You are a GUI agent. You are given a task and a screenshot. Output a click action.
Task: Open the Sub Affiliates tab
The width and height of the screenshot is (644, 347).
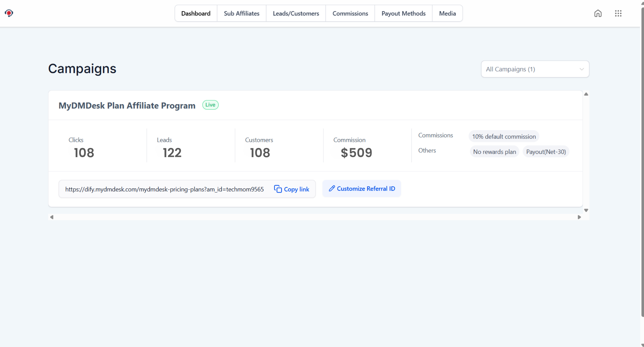click(241, 13)
